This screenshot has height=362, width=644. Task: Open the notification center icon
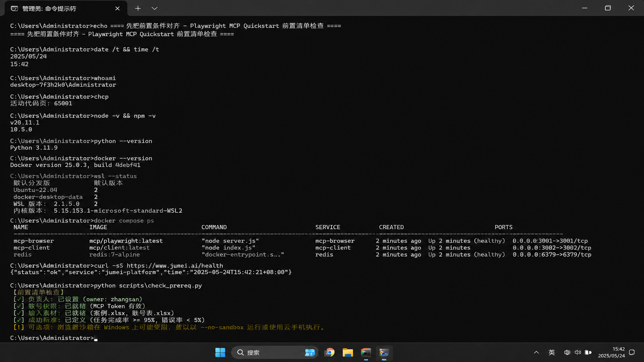coord(632,352)
